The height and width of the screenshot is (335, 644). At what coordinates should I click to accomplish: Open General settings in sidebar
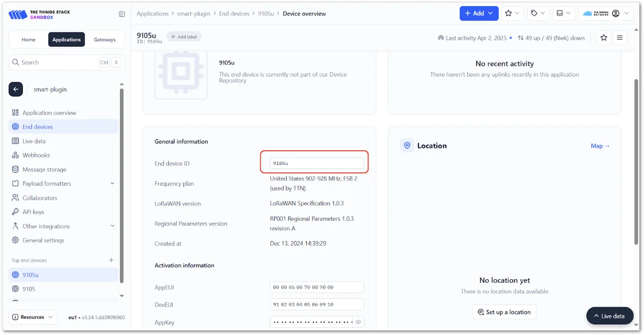[63, 240]
